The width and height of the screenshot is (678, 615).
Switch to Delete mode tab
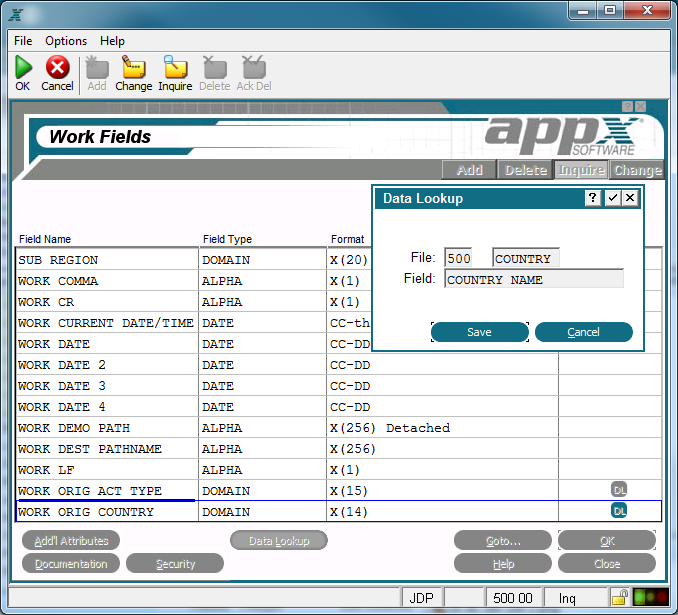(525, 170)
